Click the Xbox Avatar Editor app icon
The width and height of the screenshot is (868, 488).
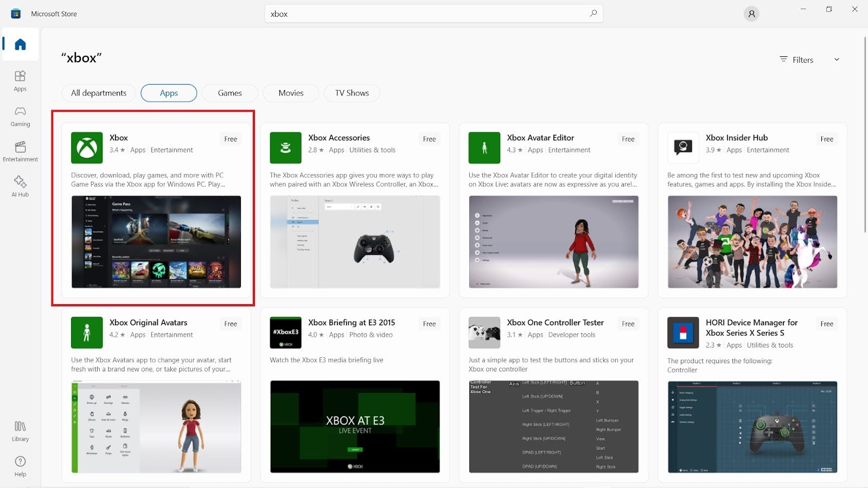tap(484, 147)
